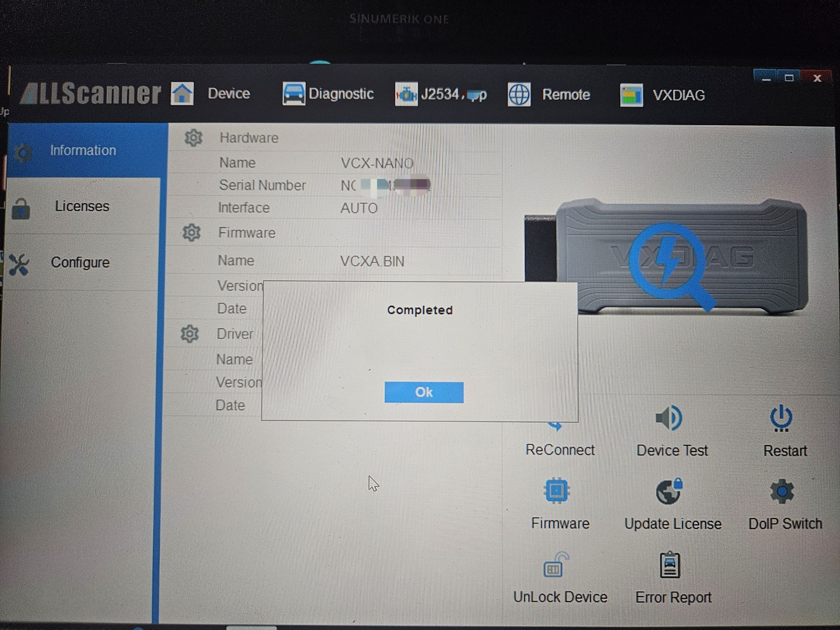Click the AUTO interface value

pyautogui.click(x=359, y=208)
